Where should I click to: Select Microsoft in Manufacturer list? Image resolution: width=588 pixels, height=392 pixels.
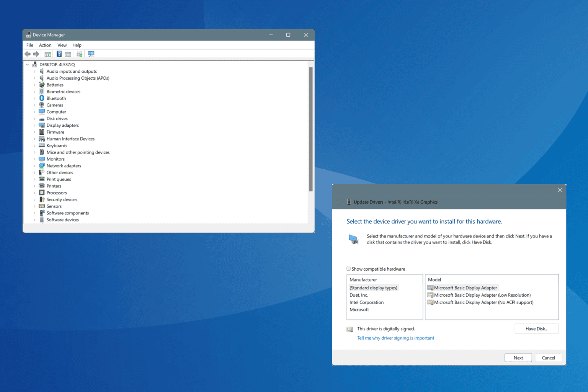point(359,310)
